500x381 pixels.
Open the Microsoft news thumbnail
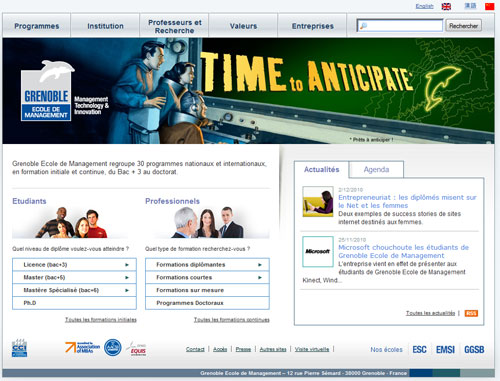pyautogui.click(x=318, y=252)
